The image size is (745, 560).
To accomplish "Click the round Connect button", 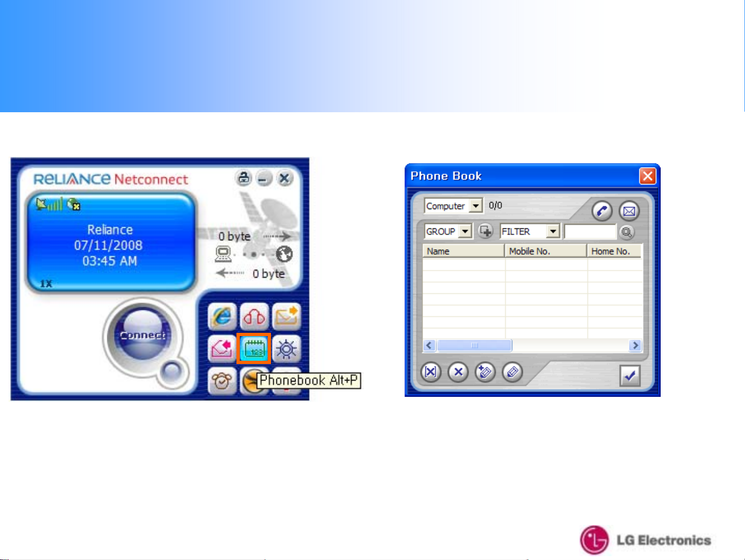I will pyautogui.click(x=143, y=335).
